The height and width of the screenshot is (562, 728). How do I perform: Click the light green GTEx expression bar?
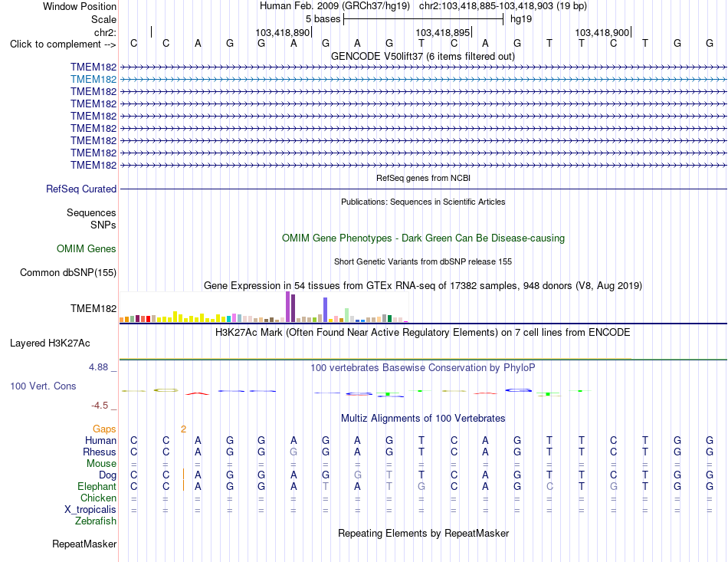point(347,315)
